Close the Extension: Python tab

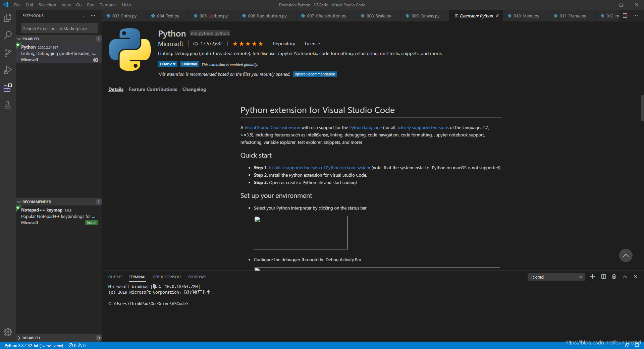pyautogui.click(x=497, y=16)
